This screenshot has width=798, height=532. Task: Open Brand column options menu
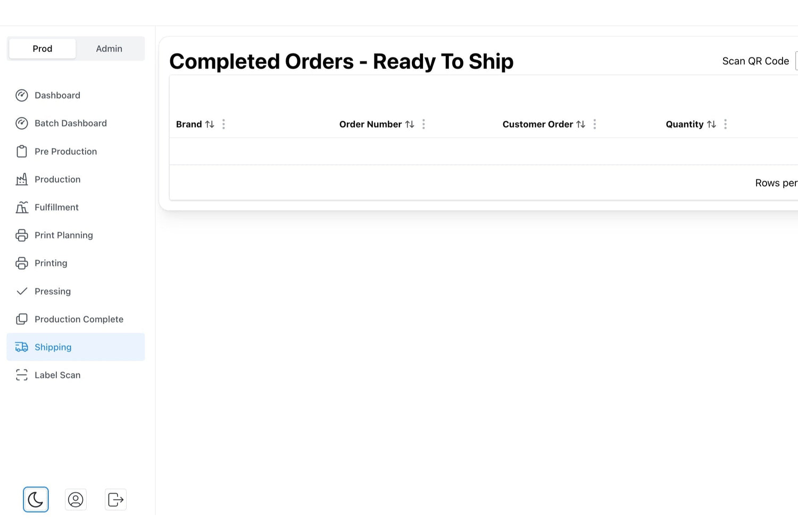click(223, 124)
